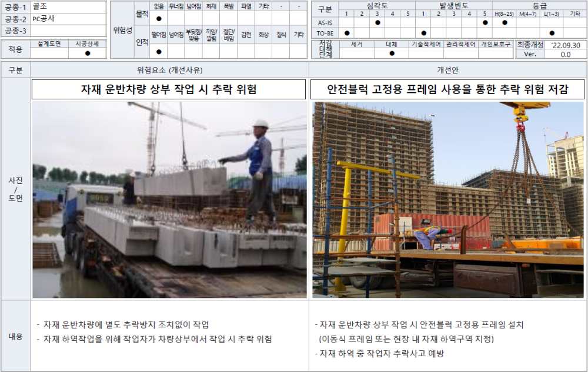Open the safety block frame photo
This screenshot has width=588, height=372.
point(448,200)
